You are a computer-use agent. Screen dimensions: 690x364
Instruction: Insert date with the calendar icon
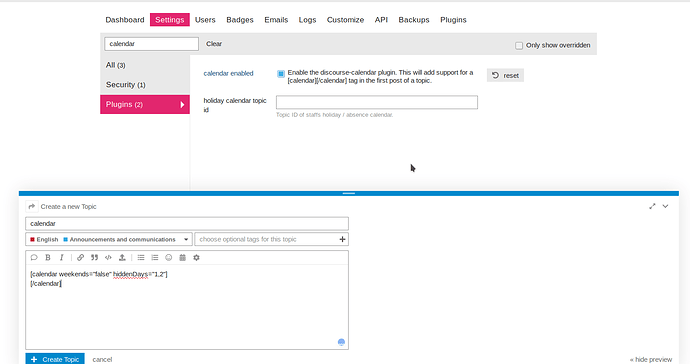183,257
